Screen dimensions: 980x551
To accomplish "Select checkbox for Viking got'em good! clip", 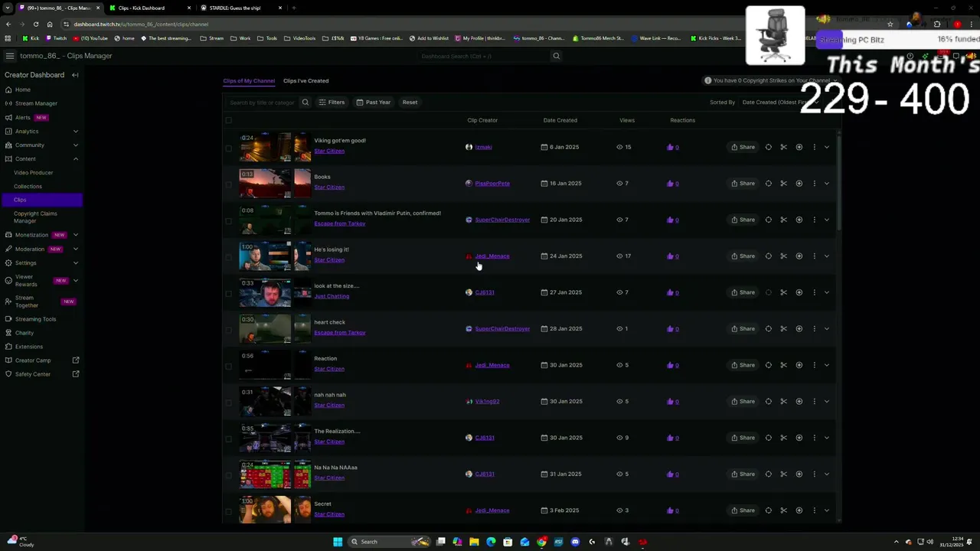I will [228, 148].
